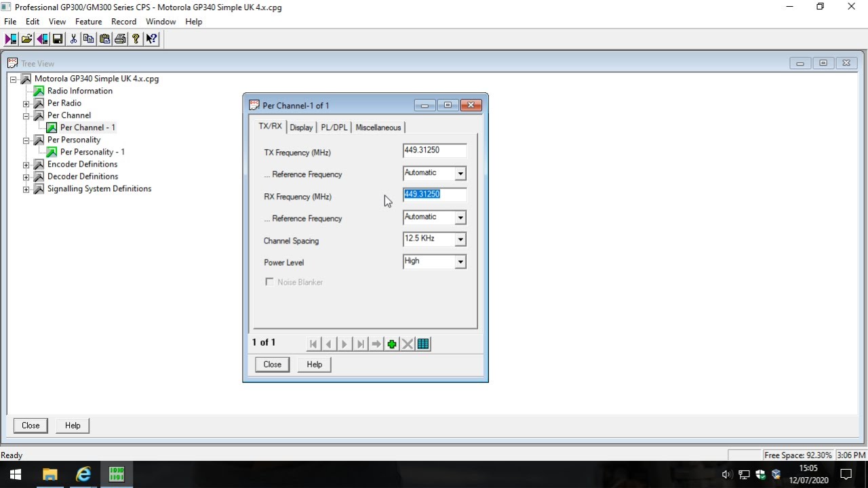868x488 pixels.
Task: Click the Tree View document icon
Action: click(12, 63)
